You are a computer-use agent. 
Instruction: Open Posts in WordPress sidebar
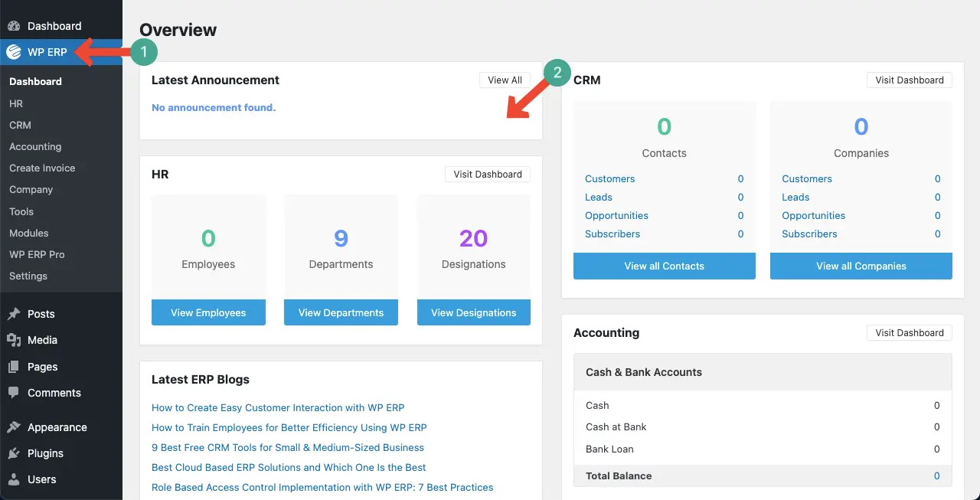[x=41, y=314]
